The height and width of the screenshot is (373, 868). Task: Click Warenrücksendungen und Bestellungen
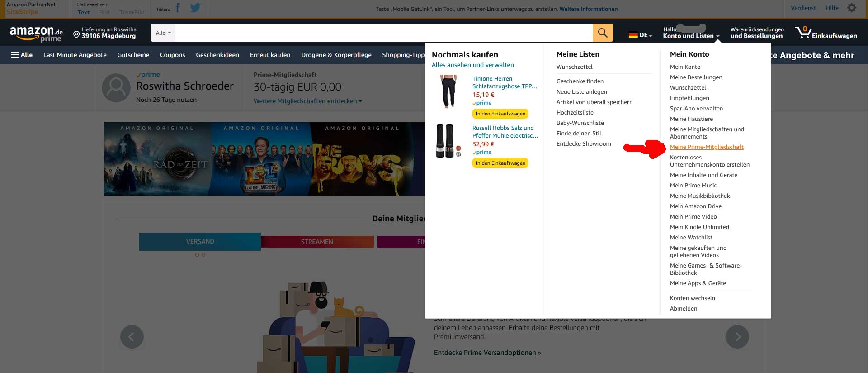757,33
